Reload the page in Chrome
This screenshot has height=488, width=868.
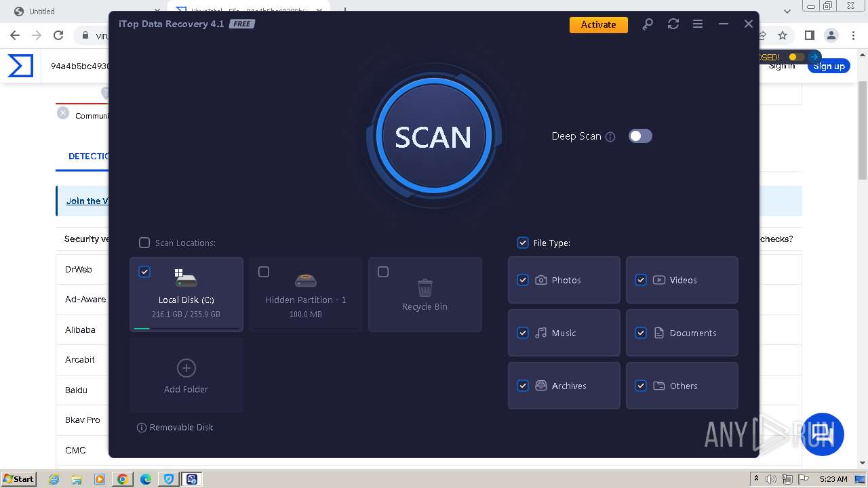pyautogui.click(x=58, y=35)
